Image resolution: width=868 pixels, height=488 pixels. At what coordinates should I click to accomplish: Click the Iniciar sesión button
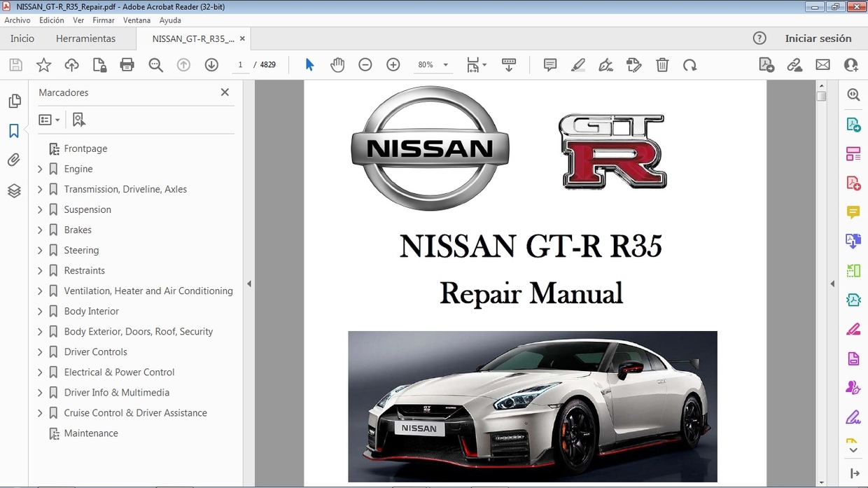pos(819,39)
